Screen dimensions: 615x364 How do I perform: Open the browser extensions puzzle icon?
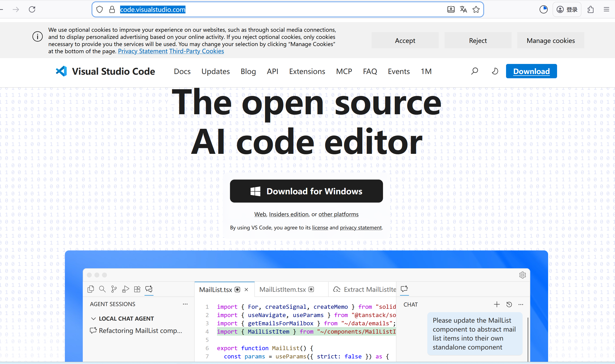(x=591, y=10)
